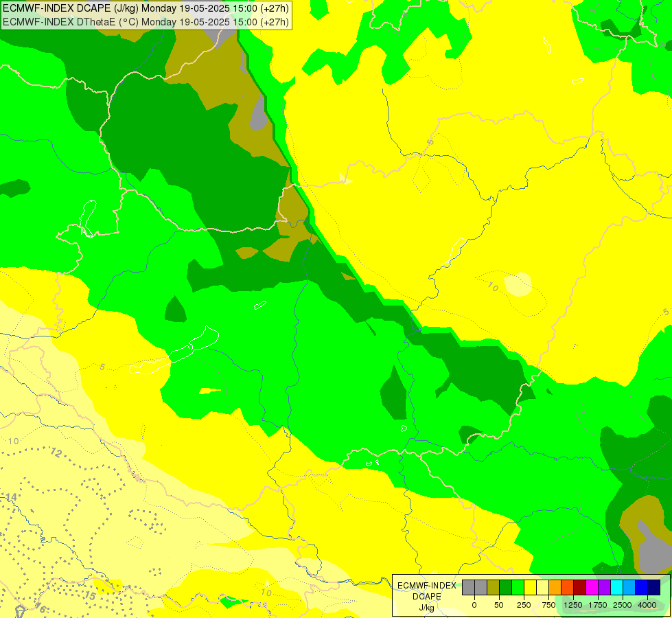Click the legend value 50
The width and height of the screenshot is (672, 618).
tap(499, 605)
